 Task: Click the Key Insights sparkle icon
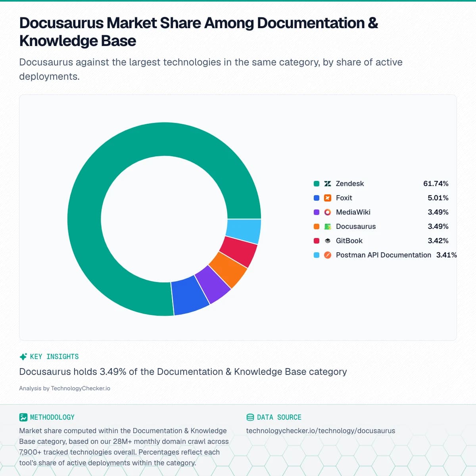click(x=23, y=357)
